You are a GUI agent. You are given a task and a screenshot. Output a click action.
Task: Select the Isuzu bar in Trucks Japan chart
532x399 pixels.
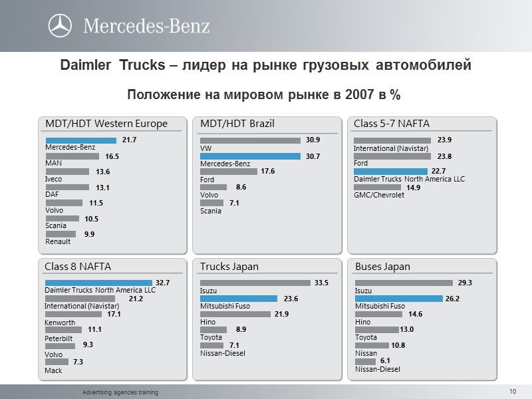pyautogui.click(x=256, y=281)
